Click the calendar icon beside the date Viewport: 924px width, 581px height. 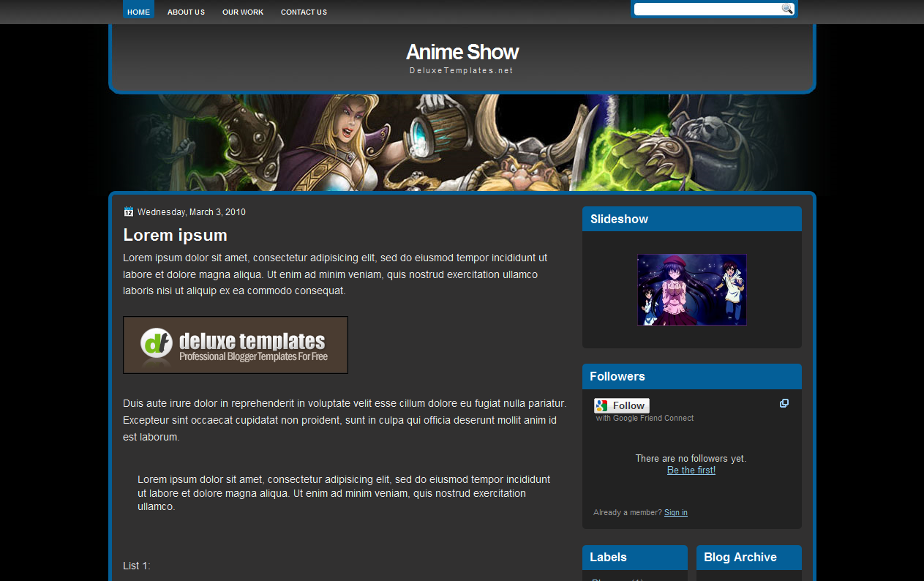point(129,211)
